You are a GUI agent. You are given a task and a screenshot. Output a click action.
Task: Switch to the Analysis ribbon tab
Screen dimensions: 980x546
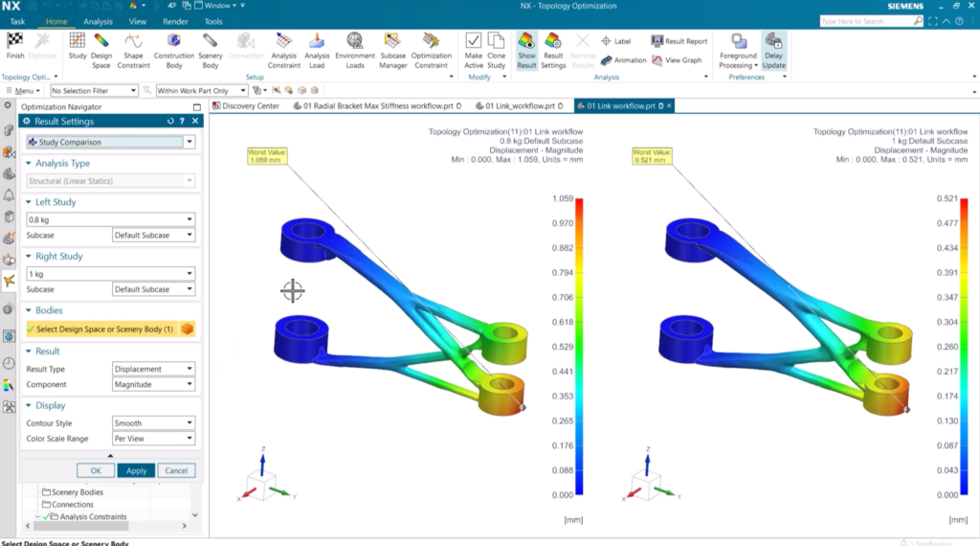pyautogui.click(x=98, y=21)
